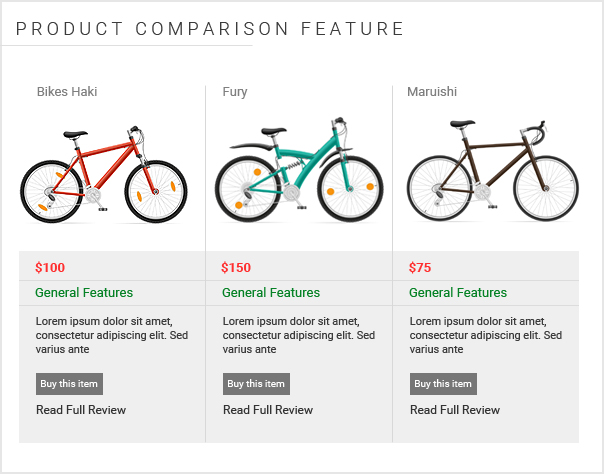
Task: Click the Lorem ipsum description under Fury
Action: [x=298, y=335]
